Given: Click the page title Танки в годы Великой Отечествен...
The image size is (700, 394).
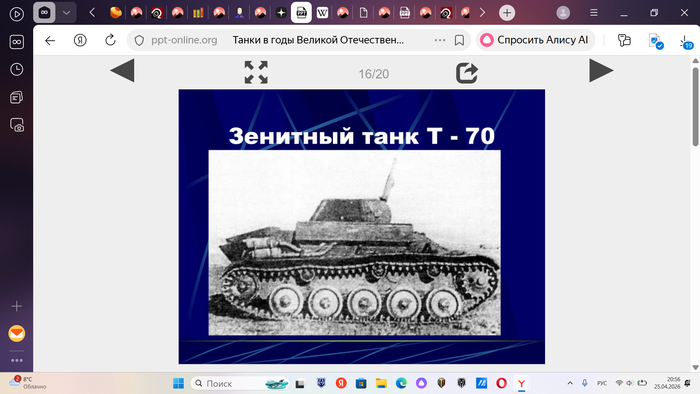Looking at the screenshot, I should 318,40.
